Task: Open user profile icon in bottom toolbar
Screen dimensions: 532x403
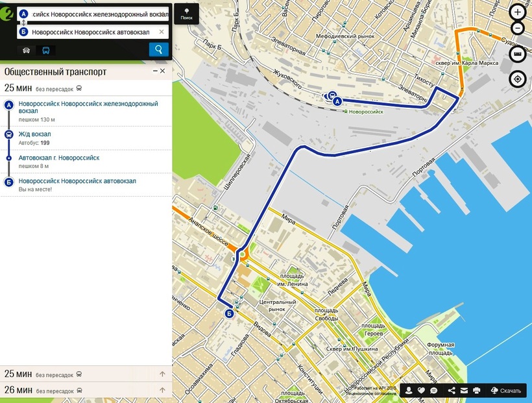Action: pos(409,391)
